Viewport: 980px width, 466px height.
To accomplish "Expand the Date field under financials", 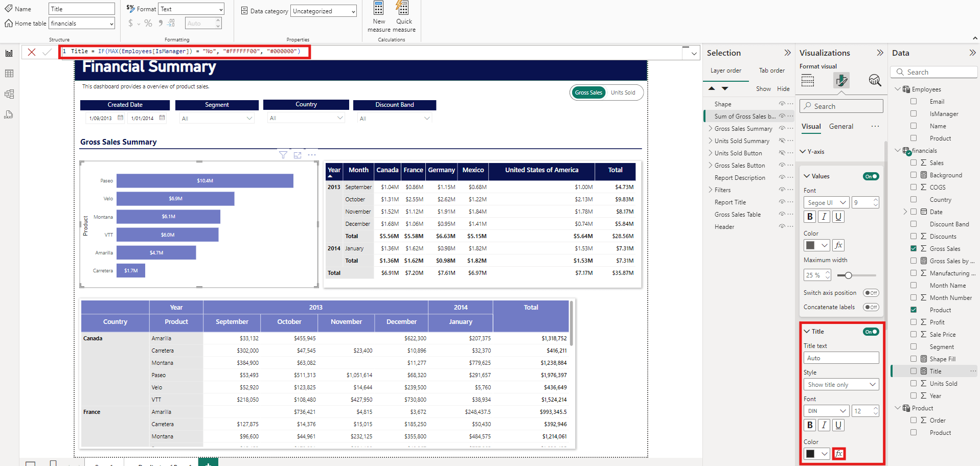I will [x=905, y=212].
